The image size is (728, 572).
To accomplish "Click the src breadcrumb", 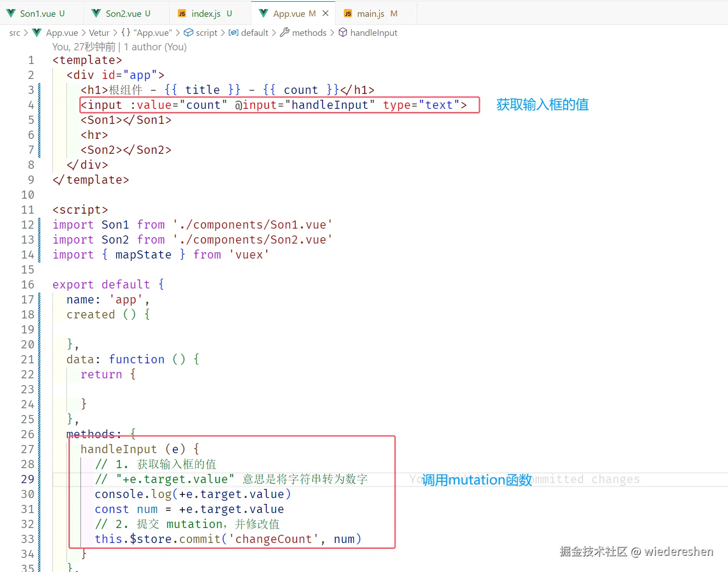I will (15, 33).
